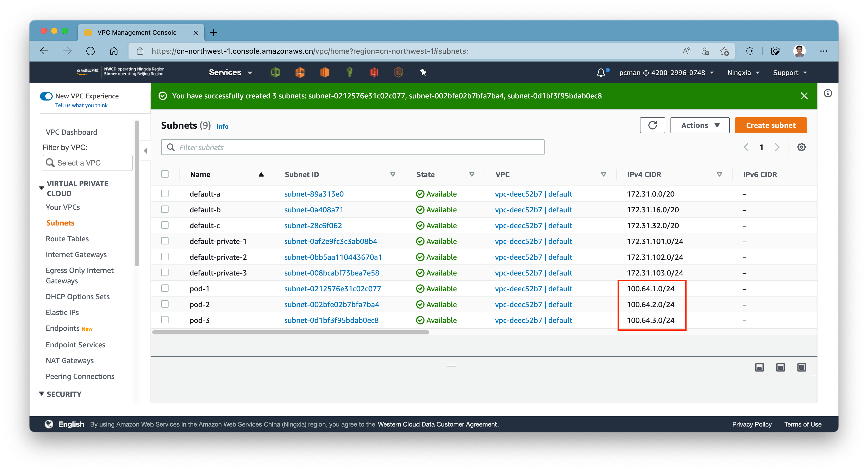Click the red service shortcut icon
This screenshot has width=868, height=471.
pos(374,72)
